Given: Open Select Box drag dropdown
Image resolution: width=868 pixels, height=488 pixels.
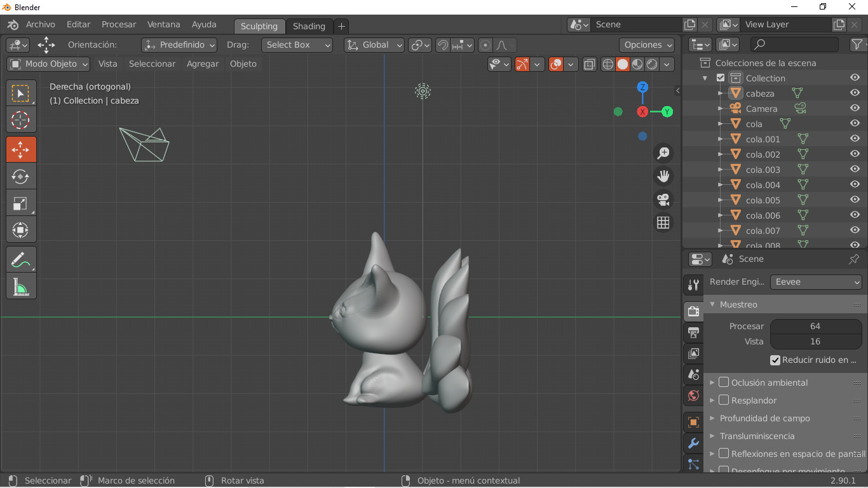Looking at the screenshot, I should pyautogui.click(x=297, y=45).
